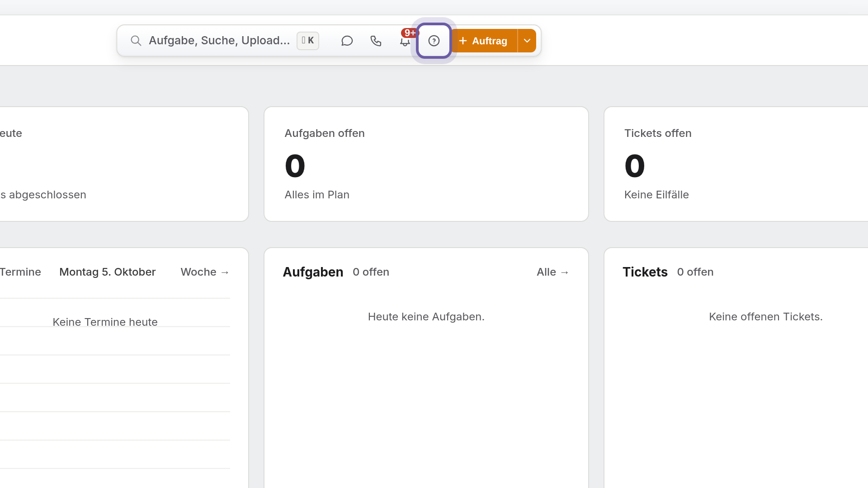Click the Aufgaben offen summary card
The image size is (868, 488).
tap(426, 164)
